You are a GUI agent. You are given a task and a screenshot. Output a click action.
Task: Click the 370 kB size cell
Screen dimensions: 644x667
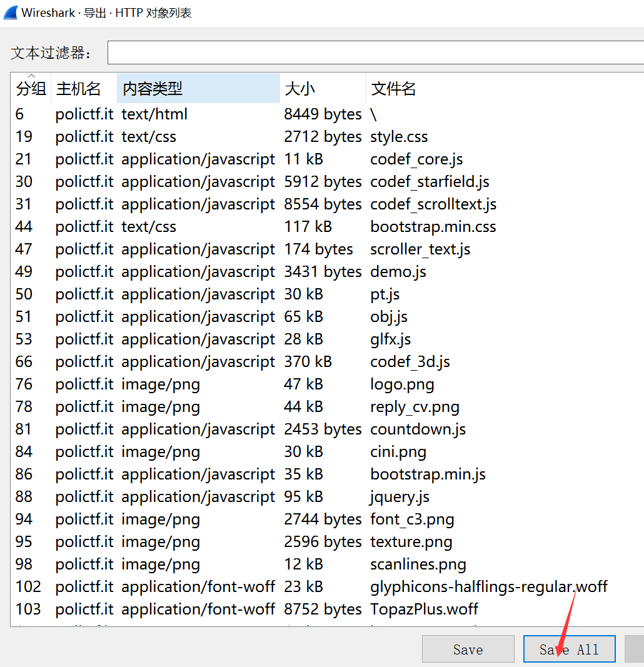point(308,361)
